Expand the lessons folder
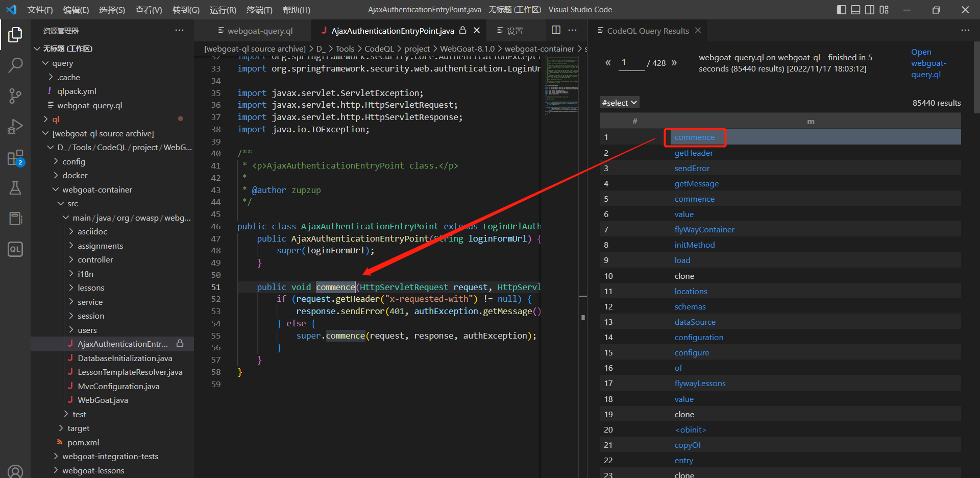The height and width of the screenshot is (478, 980). tap(71, 288)
